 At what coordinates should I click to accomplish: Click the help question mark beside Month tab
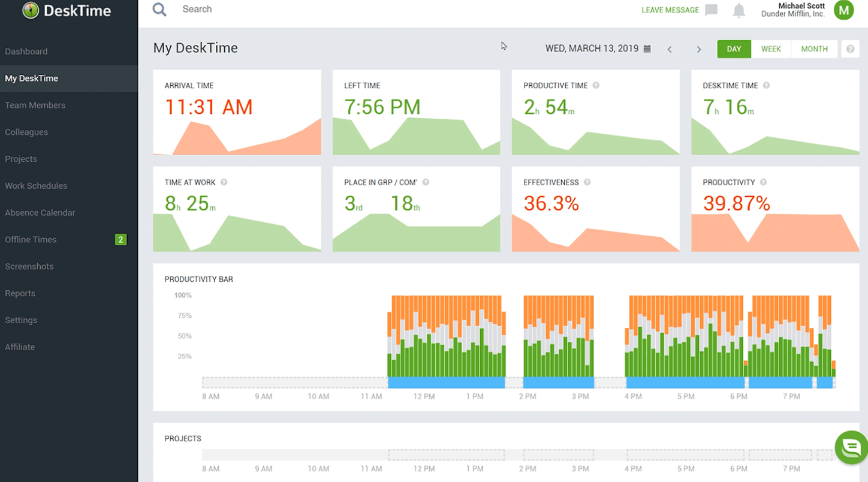coord(851,49)
